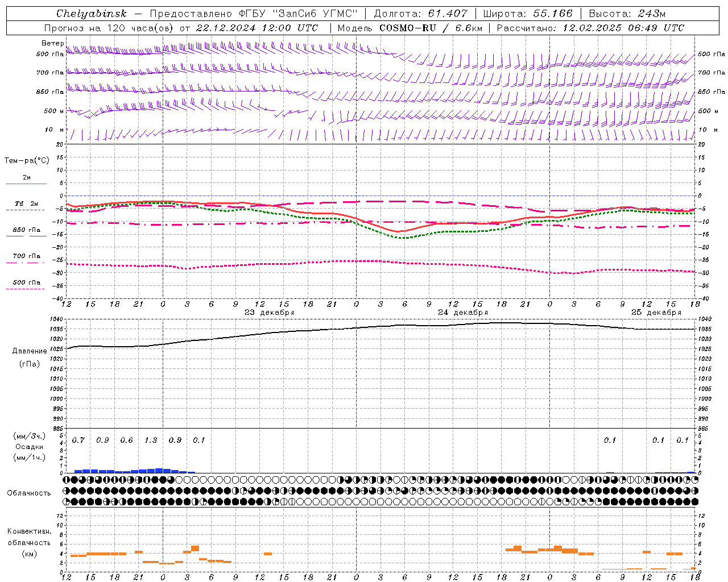Click the '23 декабря' date label
728x582 pixels.
269,313
